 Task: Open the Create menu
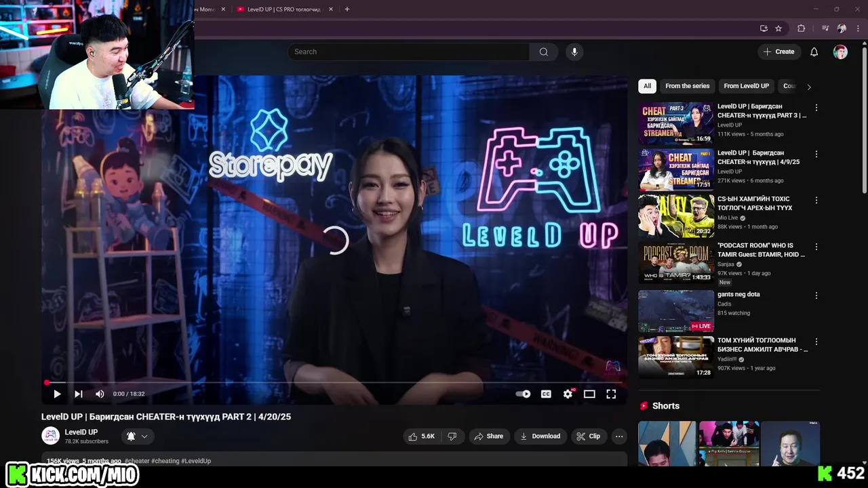point(778,52)
